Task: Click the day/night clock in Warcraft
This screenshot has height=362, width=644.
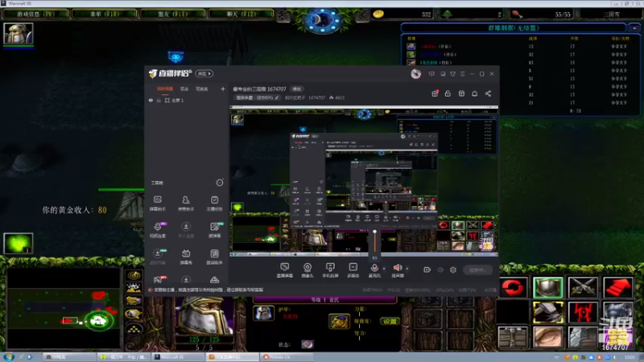Action: point(321,19)
